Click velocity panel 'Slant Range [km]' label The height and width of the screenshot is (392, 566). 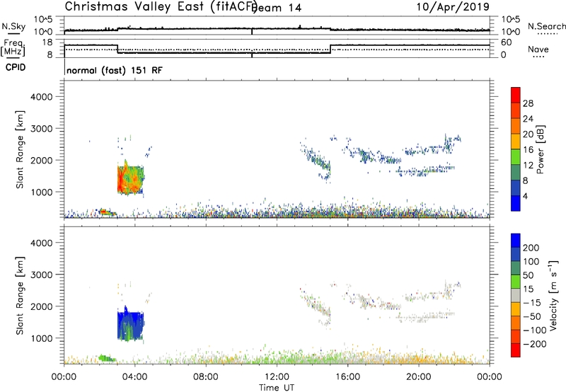coord(20,296)
